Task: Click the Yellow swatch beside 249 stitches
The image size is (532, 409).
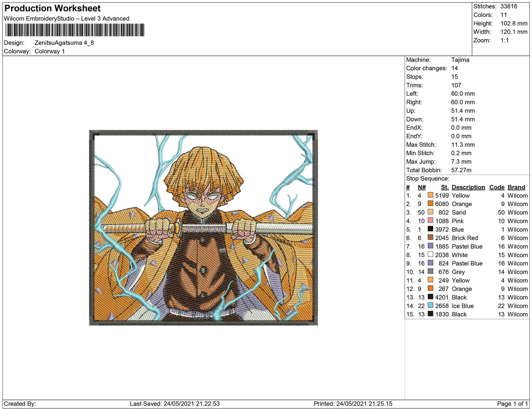Action: pos(430,280)
